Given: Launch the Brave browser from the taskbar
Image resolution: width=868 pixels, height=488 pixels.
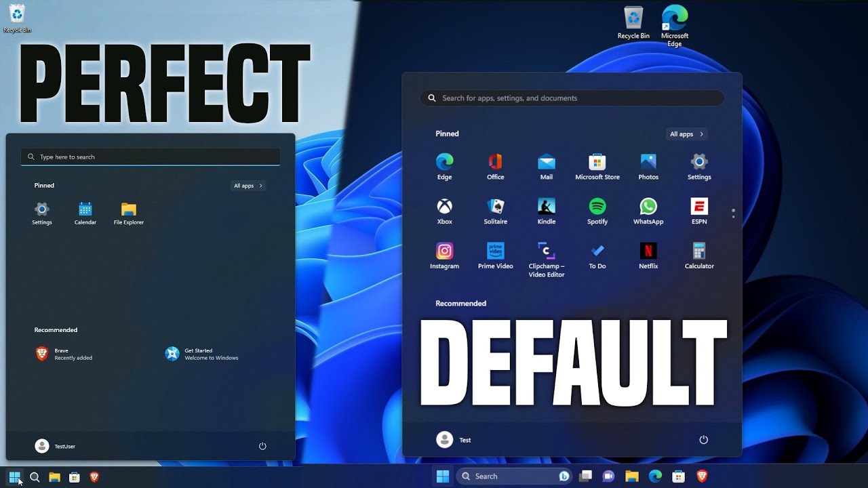Looking at the screenshot, I should pyautogui.click(x=703, y=476).
